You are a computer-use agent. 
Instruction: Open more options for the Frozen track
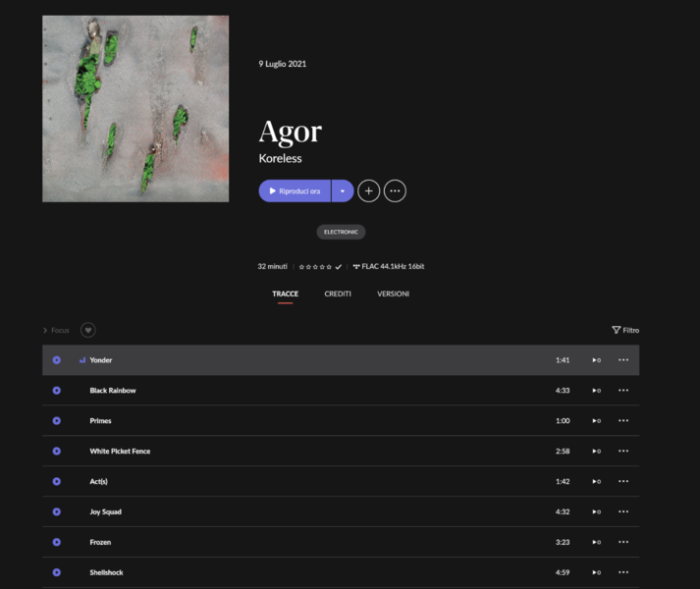(622, 542)
